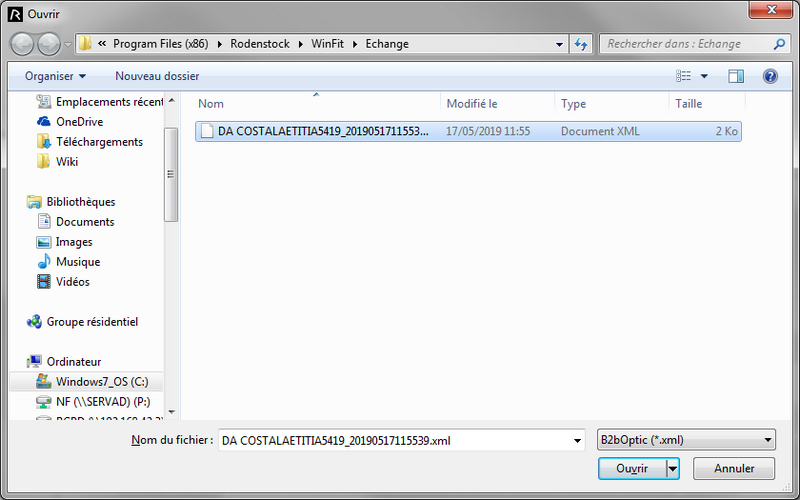Open OneDrive in navigation pane
Viewport: 800px width, 500px height.
click(x=70, y=121)
